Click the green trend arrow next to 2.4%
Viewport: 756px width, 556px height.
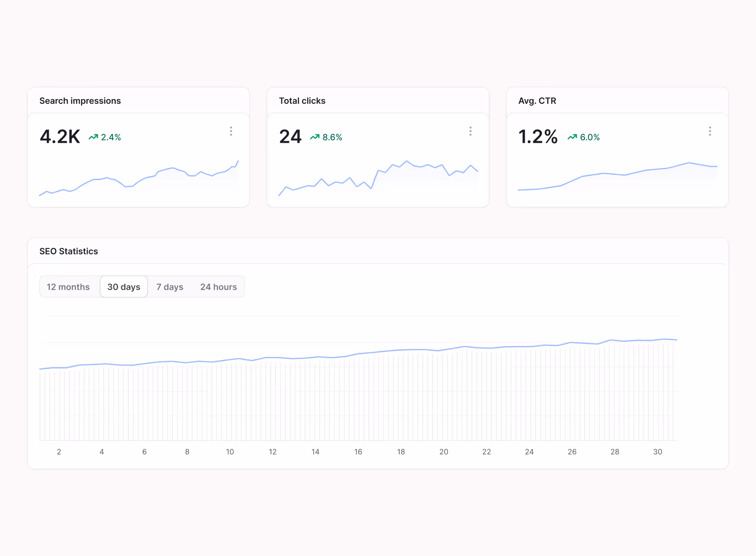[x=94, y=137]
